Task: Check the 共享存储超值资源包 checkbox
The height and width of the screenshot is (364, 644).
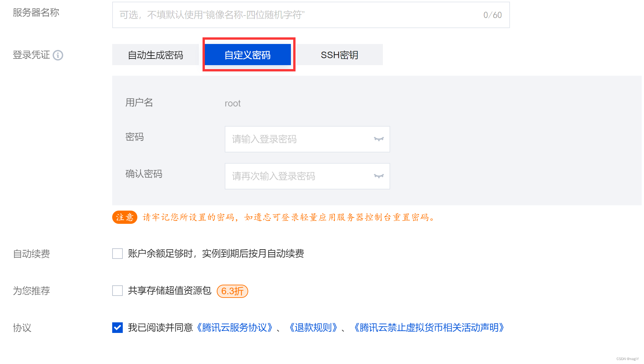Action: (117, 291)
